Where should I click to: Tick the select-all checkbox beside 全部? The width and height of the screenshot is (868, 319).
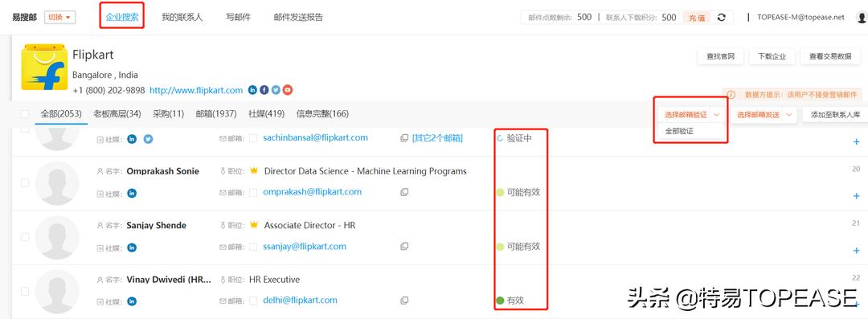(25, 114)
